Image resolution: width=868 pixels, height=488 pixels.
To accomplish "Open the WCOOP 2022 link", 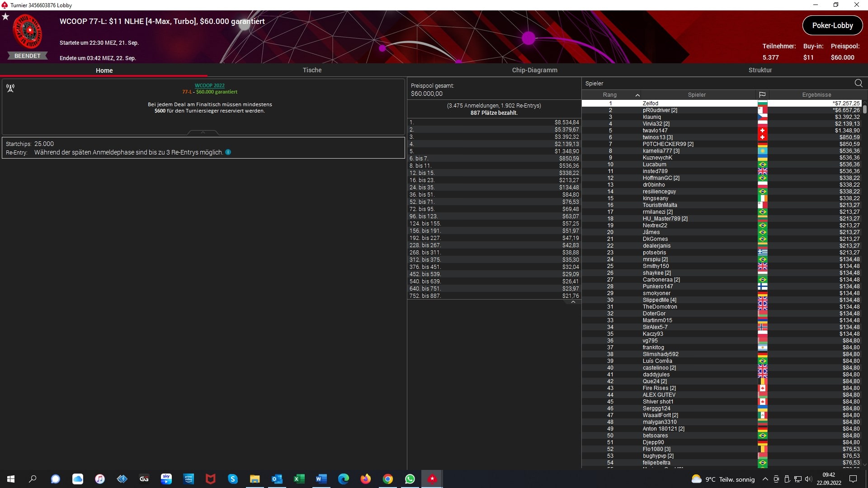I will [x=210, y=85].
